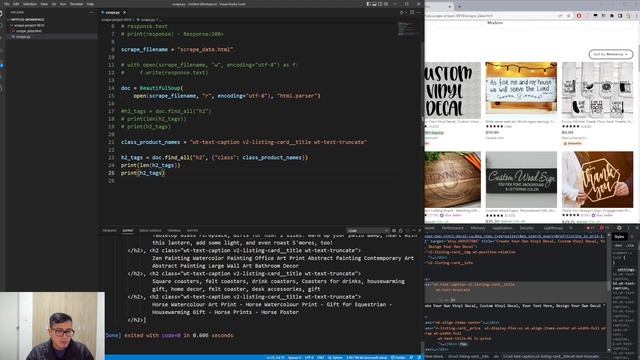Open the Custom Vinyl Decal product image
Viewport: 640px width, 360px height.
click(453, 90)
